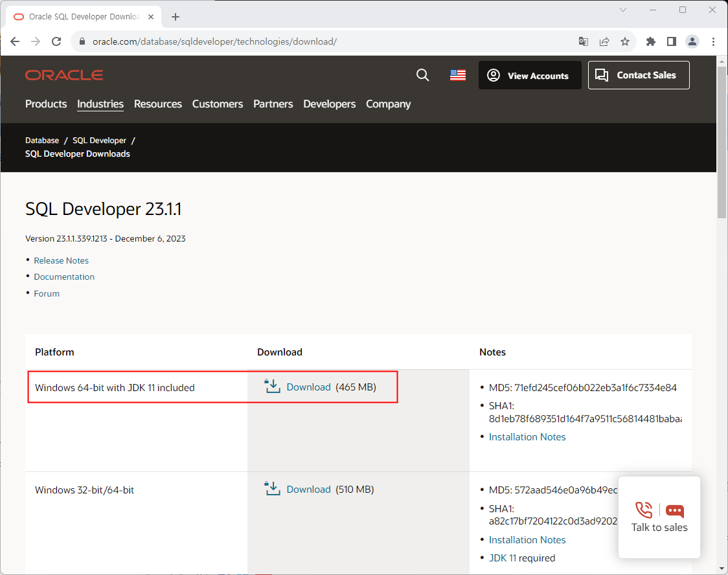Open the tab search chevron
The width and height of the screenshot is (728, 575).
click(x=623, y=10)
